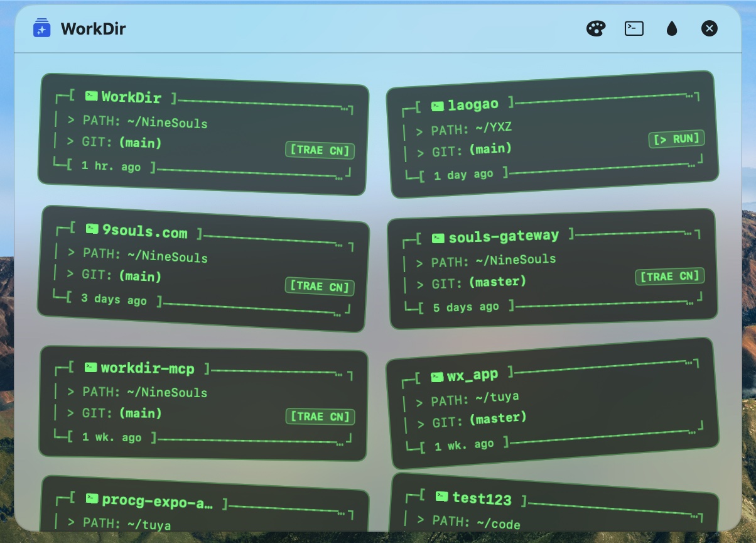Click the '1 hr. ago' timestamp
The height and width of the screenshot is (543, 756).
click(111, 167)
